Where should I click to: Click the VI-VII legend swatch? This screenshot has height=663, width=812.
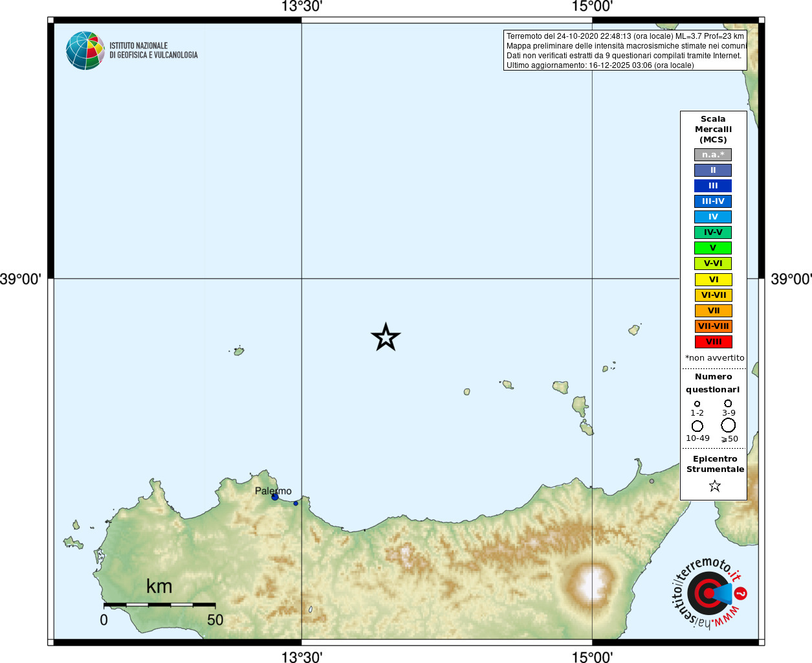click(x=713, y=295)
